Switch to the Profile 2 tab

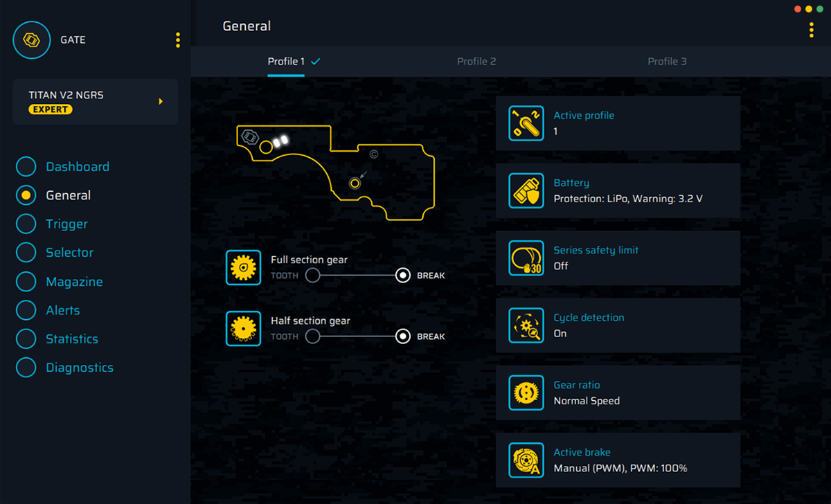(x=476, y=62)
